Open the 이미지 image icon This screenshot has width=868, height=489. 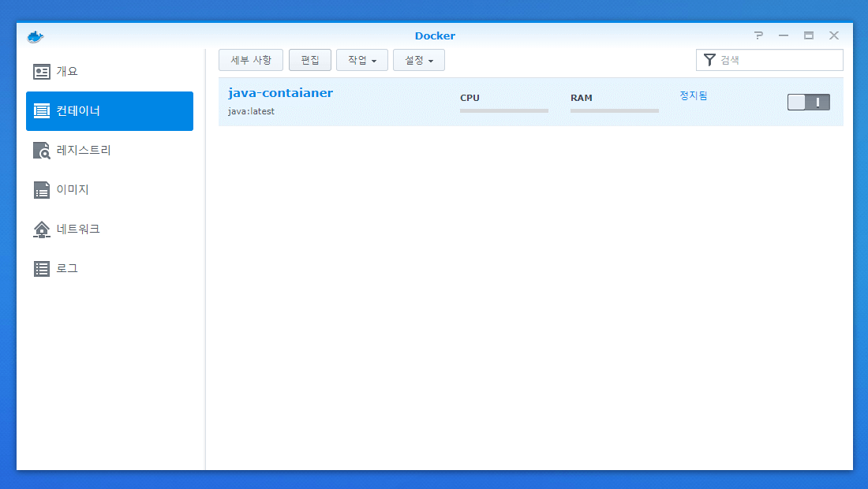[x=42, y=190]
